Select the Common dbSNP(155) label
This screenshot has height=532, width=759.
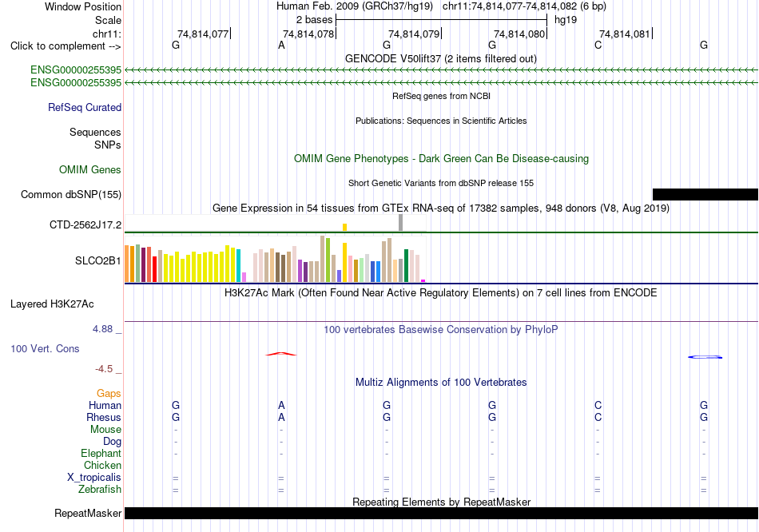click(x=71, y=195)
